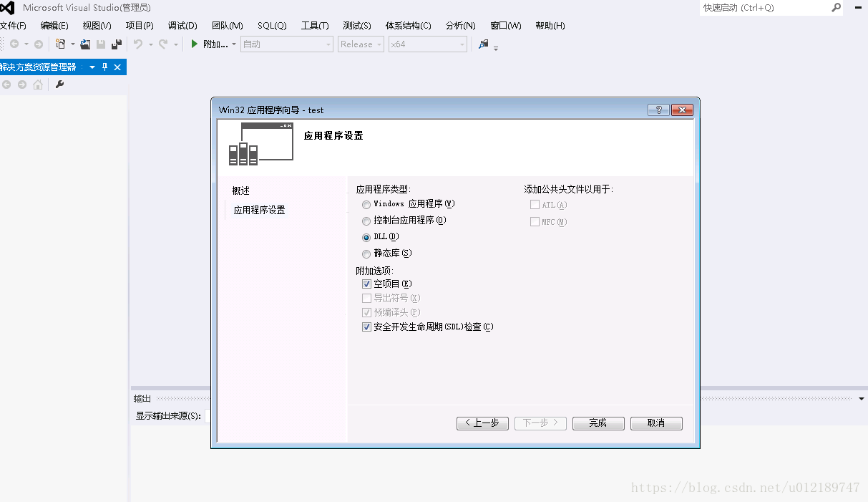Image resolution: width=868 pixels, height=502 pixels.
Task: Open the 测试(S) menu
Action: [x=357, y=25]
